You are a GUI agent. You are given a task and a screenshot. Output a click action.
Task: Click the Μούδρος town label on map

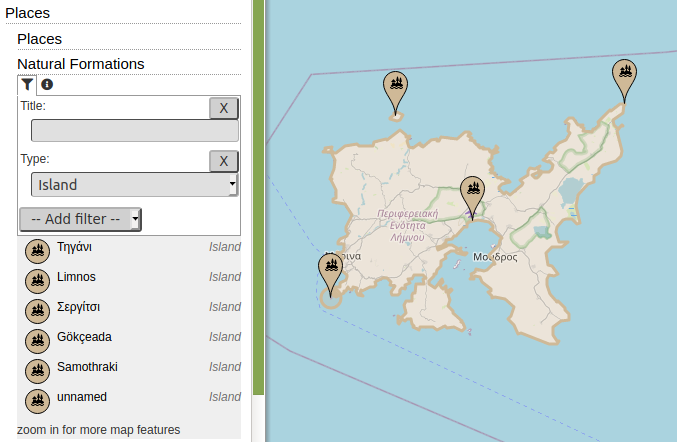click(495, 257)
